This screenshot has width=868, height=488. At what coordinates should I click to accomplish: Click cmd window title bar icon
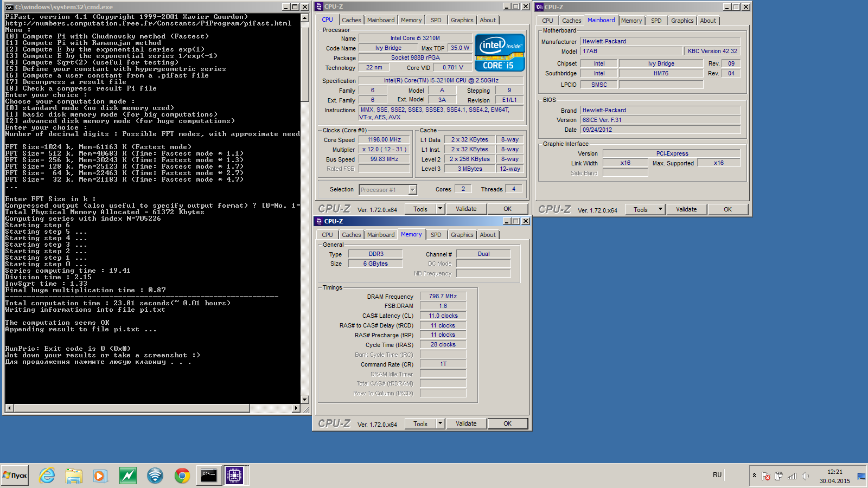pyautogui.click(x=10, y=7)
